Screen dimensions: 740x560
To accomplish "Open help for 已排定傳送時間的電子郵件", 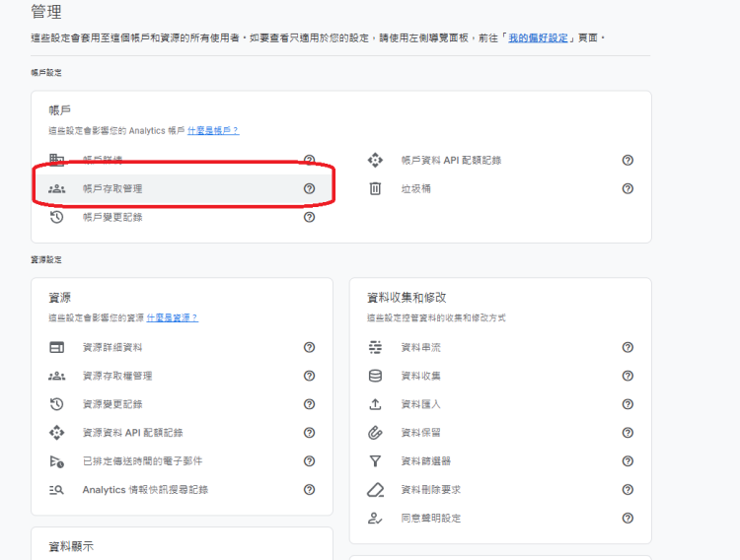I will point(309,461).
